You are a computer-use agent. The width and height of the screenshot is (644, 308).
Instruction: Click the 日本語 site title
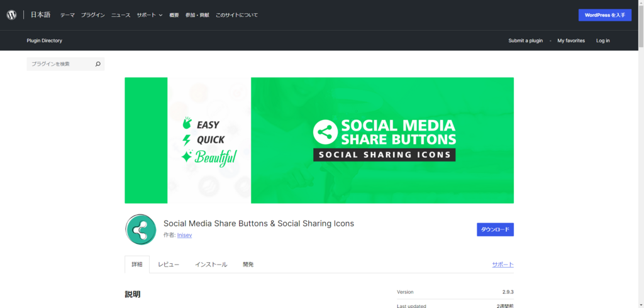point(40,15)
